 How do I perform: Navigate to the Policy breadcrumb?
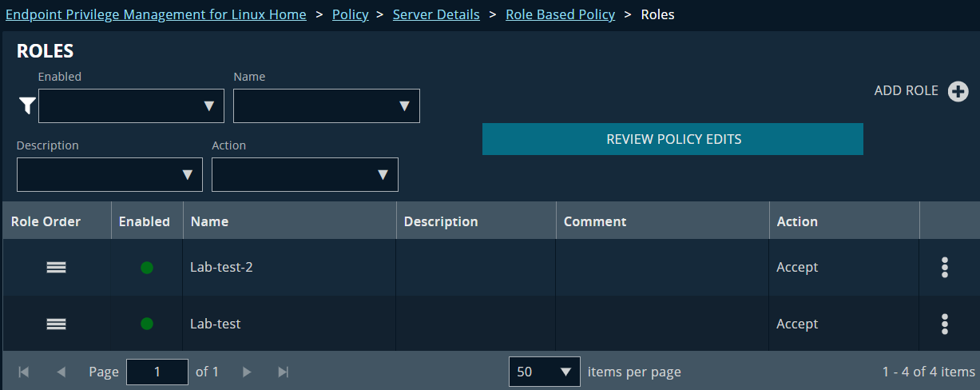tap(350, 14)
